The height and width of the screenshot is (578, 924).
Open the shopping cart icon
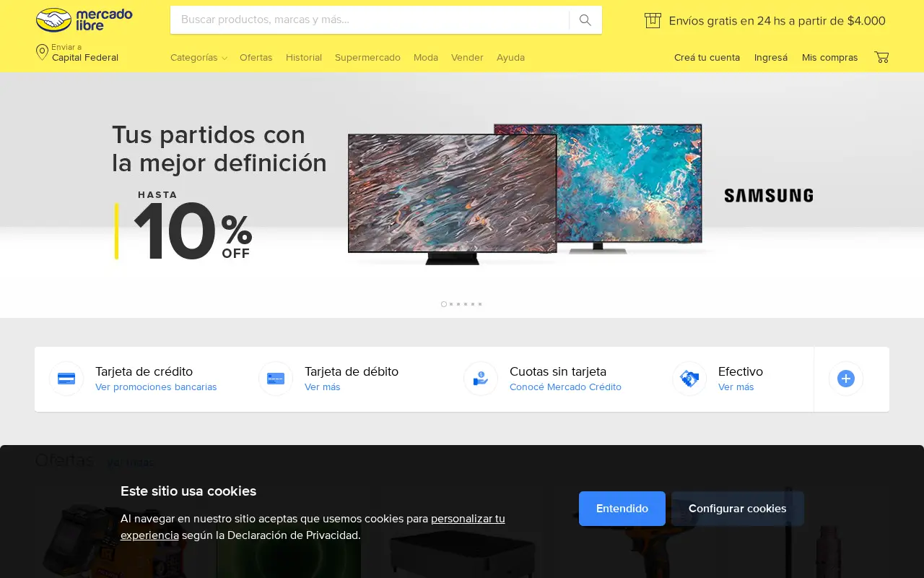881,57
